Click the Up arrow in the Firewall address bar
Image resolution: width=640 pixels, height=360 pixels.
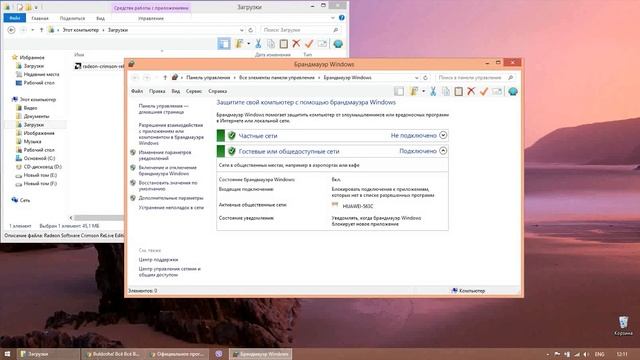click(x=165, y=78)
